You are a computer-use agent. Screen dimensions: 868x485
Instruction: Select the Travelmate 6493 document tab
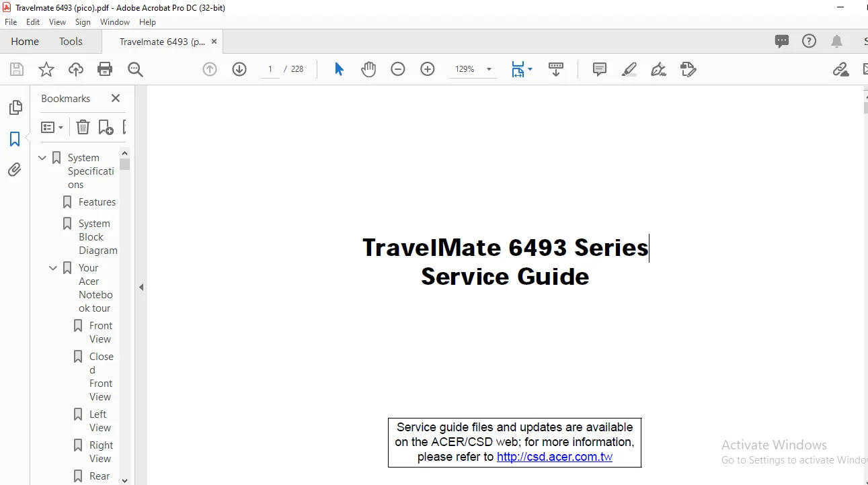click(162, 42)
